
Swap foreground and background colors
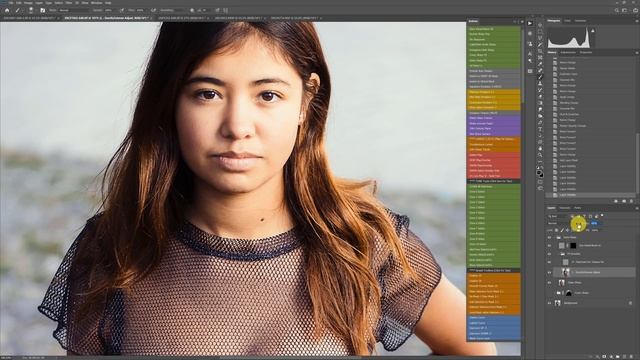pos(542,167)
